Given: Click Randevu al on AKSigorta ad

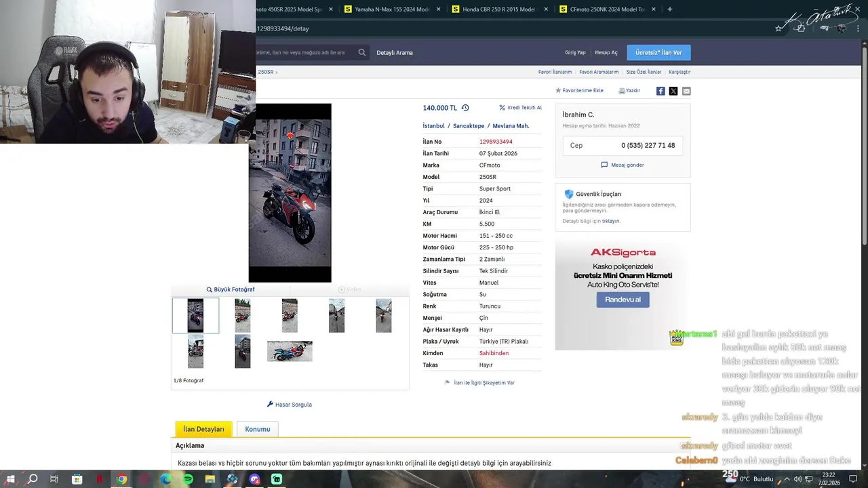Looking at the screenshot, I should 623,300.
